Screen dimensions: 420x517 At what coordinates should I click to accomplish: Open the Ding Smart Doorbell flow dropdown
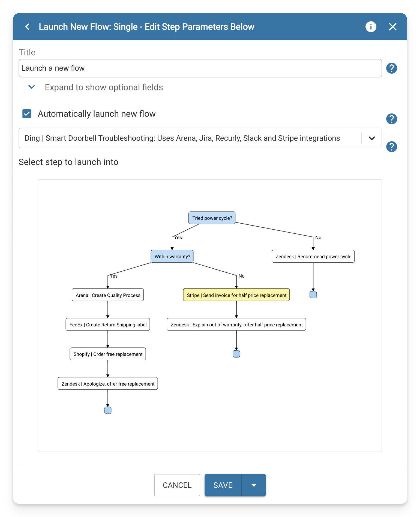pyautogui.click(x=200, y=138)
